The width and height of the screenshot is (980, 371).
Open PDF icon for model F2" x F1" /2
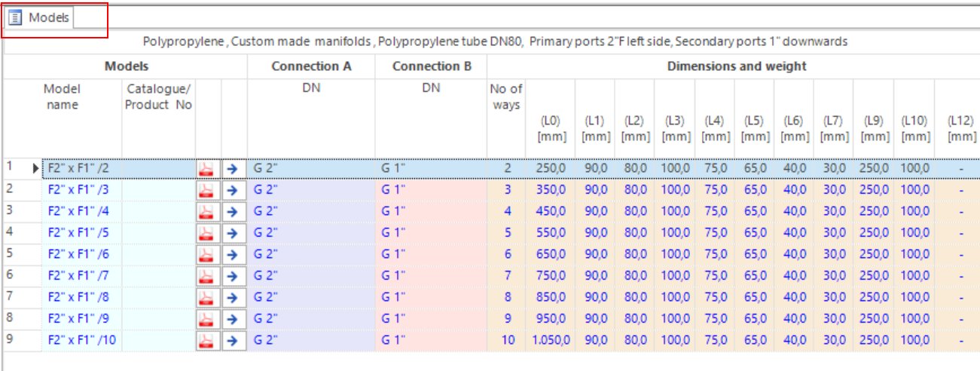pos(208,168)
